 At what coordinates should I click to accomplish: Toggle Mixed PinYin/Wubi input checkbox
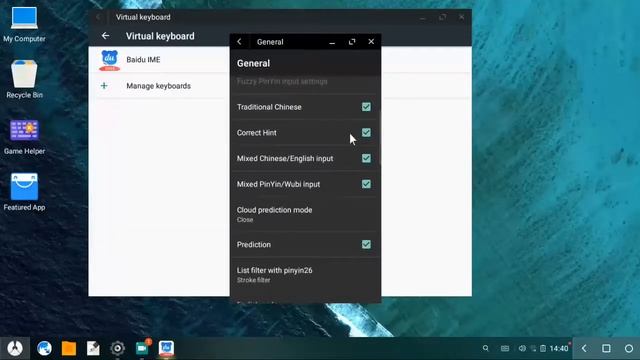pos(366,184)
